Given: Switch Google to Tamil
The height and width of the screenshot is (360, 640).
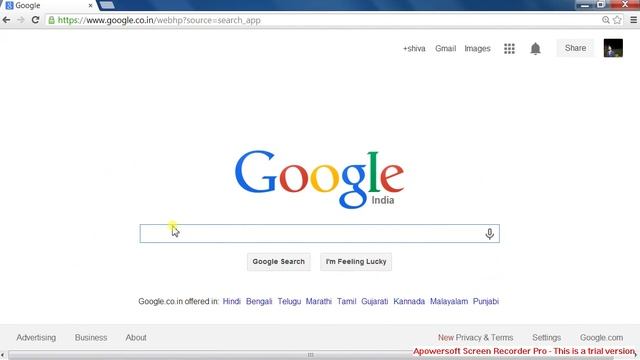Looking at the screenshot, I should point(346,301).
